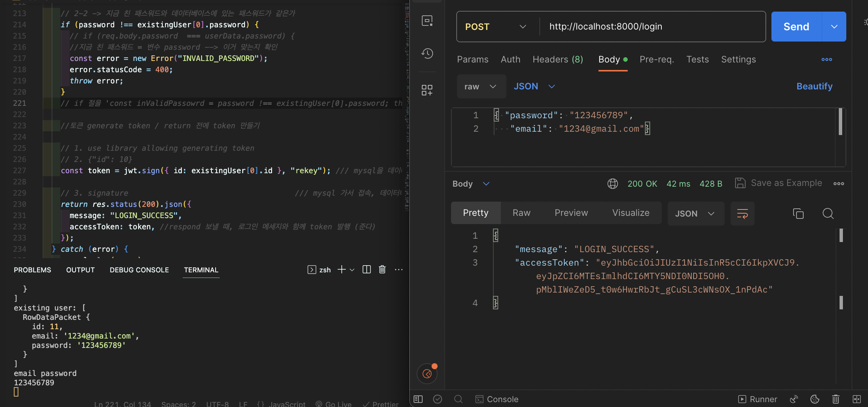
Task: Select the Raw response view
Action: coord(521,213)
